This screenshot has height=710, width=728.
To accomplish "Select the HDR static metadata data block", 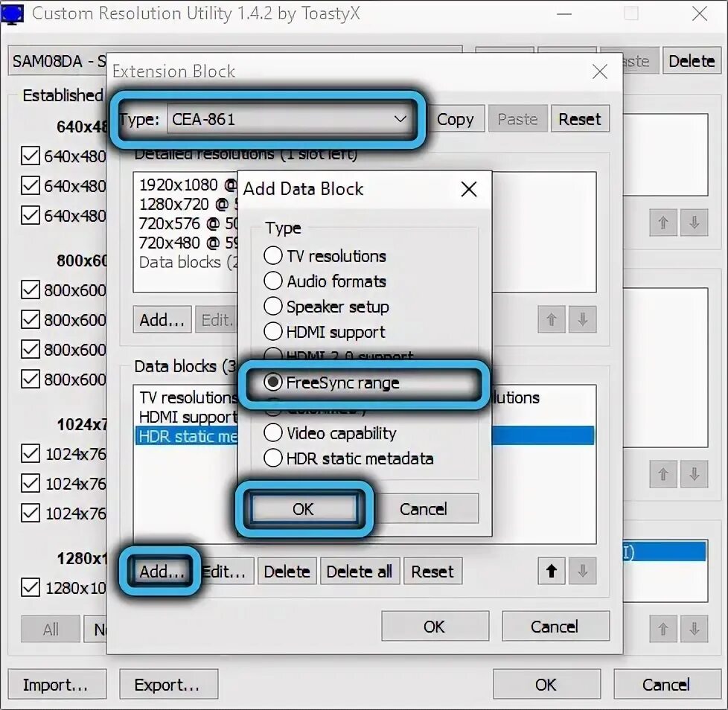I will pos(186,436).
